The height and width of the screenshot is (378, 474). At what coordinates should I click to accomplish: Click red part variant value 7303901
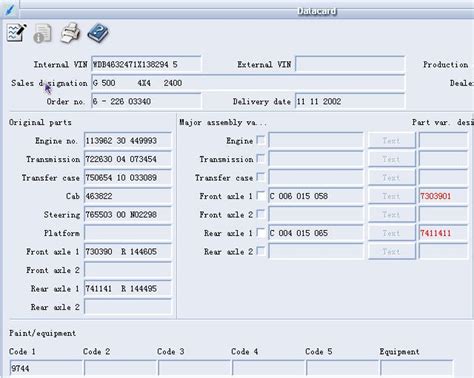pyautogui.click(x=435, y=196)
